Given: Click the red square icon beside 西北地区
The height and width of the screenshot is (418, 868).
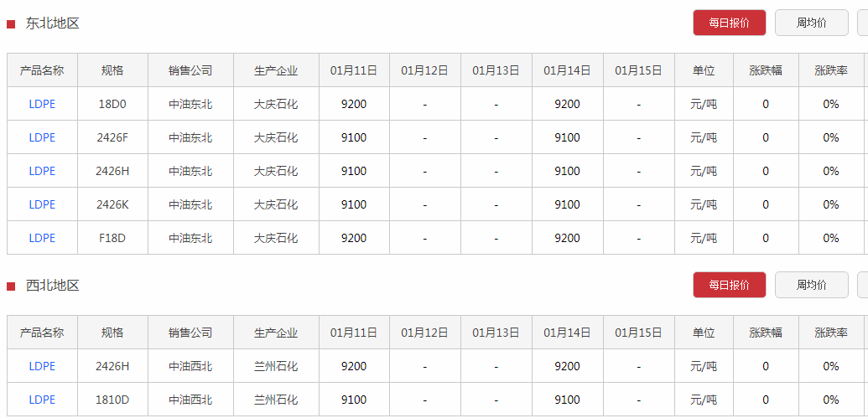Looking at the screenshot, I should (x=11, y=286).
